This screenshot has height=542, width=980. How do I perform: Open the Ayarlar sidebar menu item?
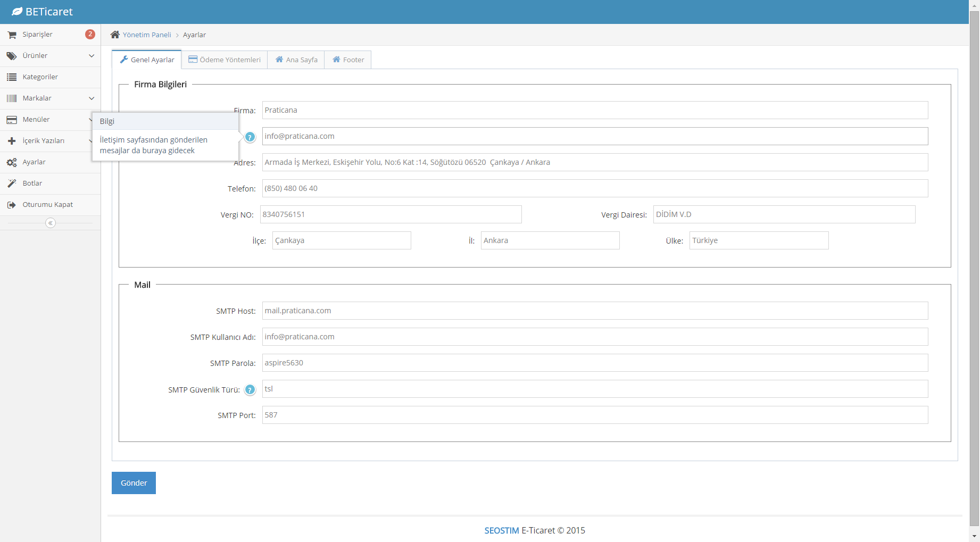click(x=34, y=162)
